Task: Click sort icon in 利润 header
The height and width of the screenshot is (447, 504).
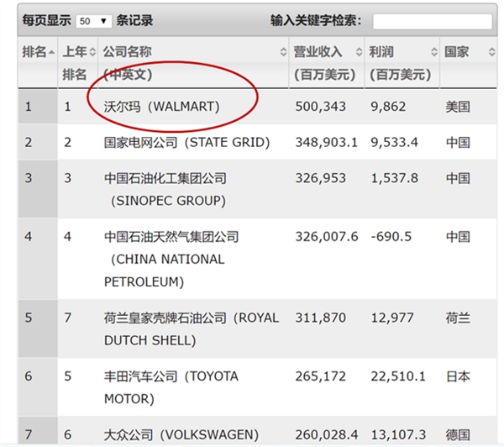Action: [434, 52]
